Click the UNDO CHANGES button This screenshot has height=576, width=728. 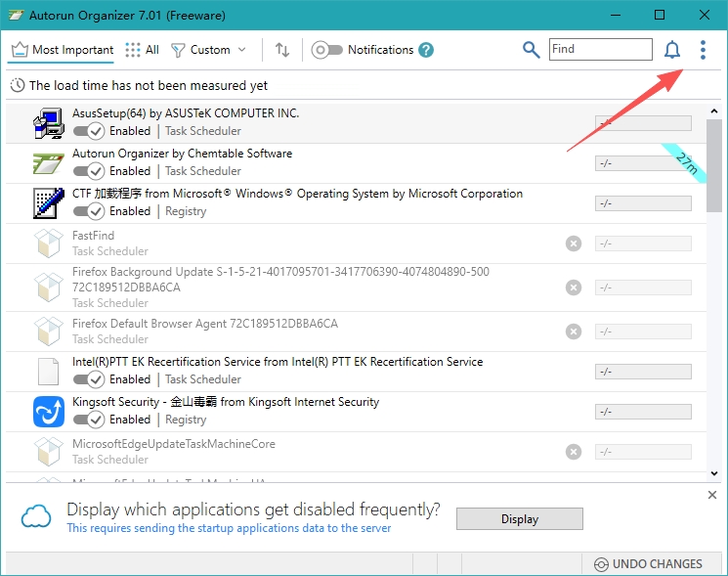(648, 564)
